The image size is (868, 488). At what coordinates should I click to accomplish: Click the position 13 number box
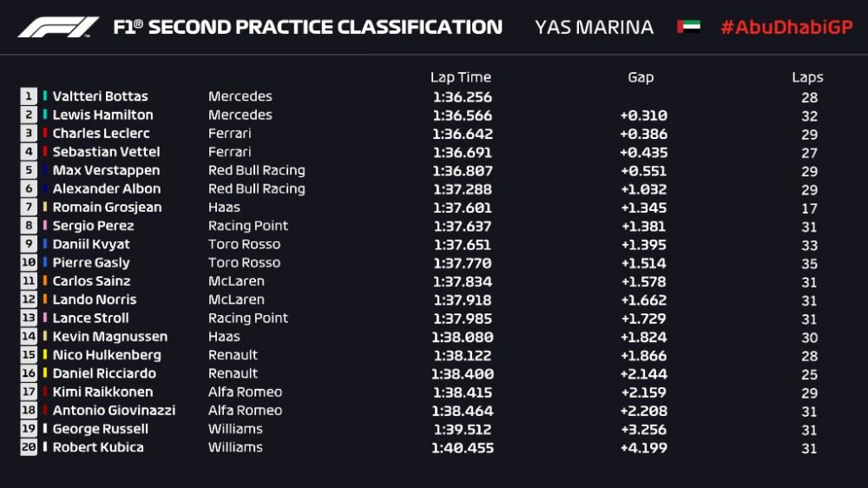(x=29, y=318)
